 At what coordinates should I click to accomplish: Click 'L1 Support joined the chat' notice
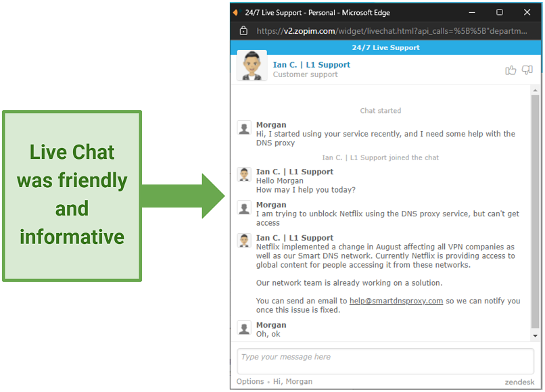point(380,157)
